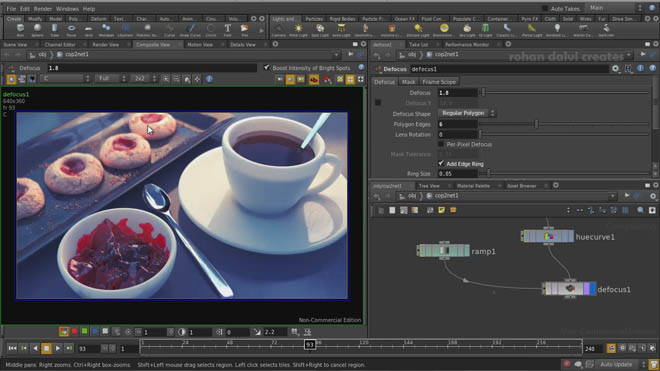The height and width of the screenshot is (371, 660).
Task: Add an Area Light
Action: pos(341,30)
